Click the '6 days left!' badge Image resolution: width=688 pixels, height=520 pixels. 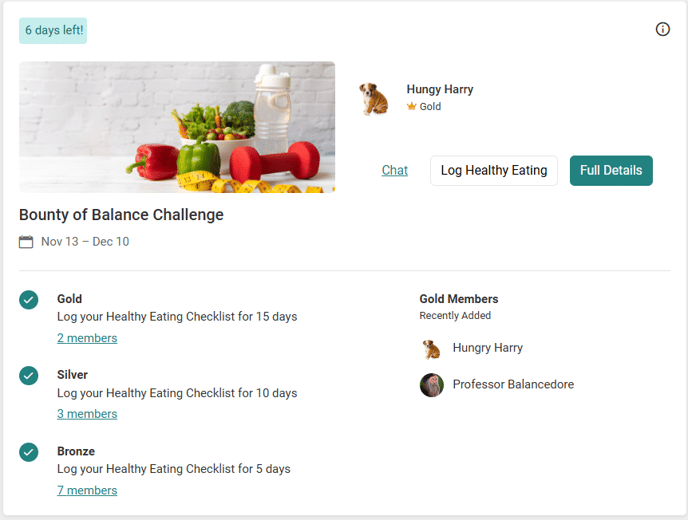pos(53,31)
